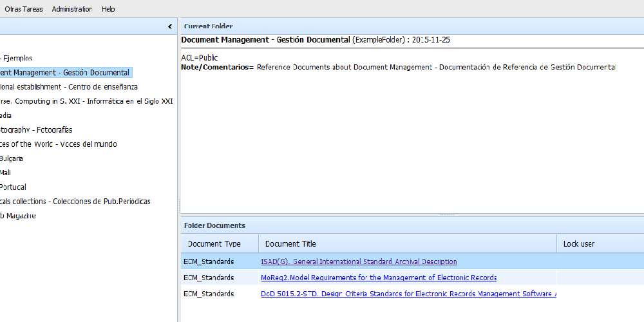
Task: Sort by Document Title column header
Action: 290,244
